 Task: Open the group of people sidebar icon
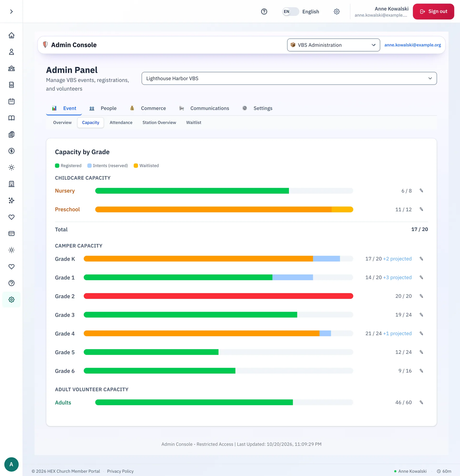(x=11, y=68)
